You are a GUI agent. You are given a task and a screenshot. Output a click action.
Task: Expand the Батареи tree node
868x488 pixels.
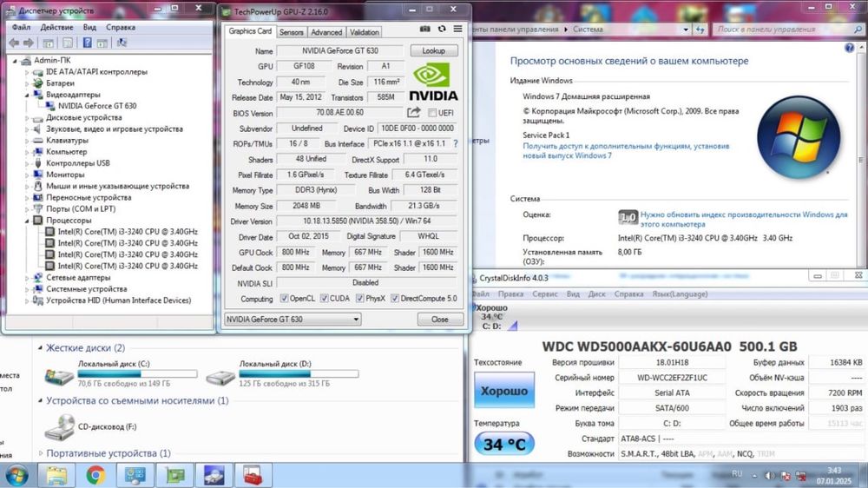[27, 83]
